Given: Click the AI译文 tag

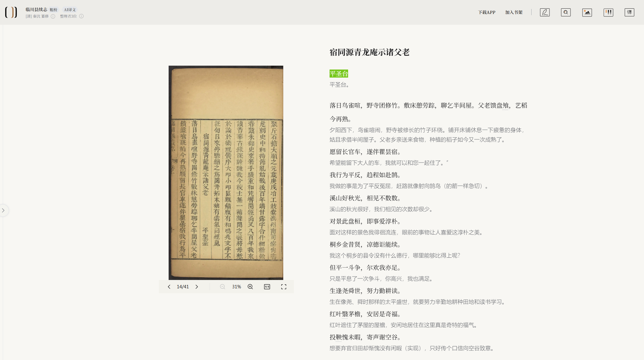Looking at the screenshot, I should tap(70, 10).
